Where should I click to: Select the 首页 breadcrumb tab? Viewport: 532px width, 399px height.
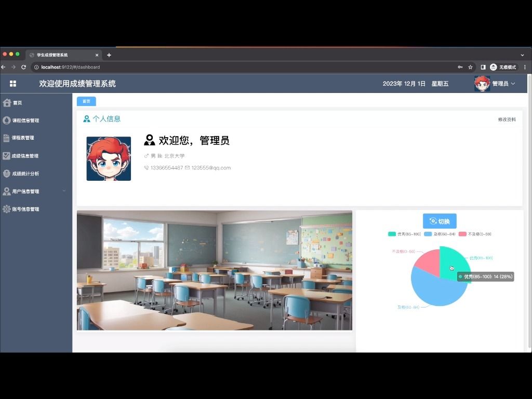click(86, 101)
